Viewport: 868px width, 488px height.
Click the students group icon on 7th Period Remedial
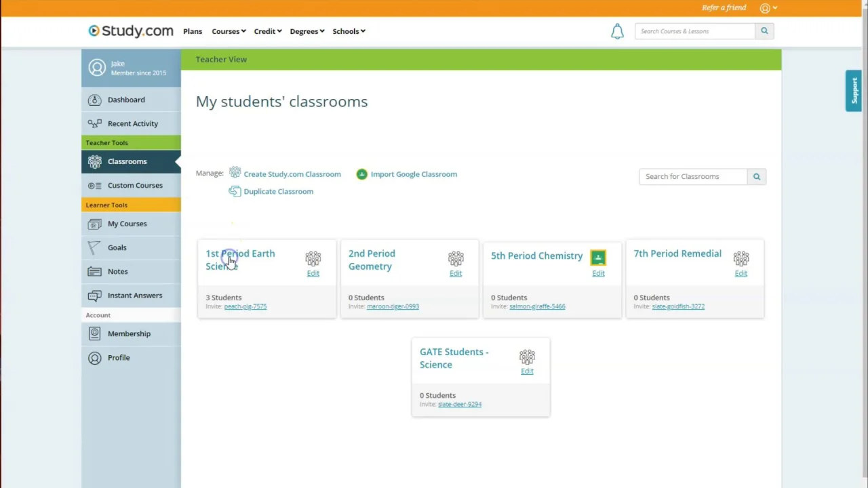pyautogui.click(x=741, y=258)
